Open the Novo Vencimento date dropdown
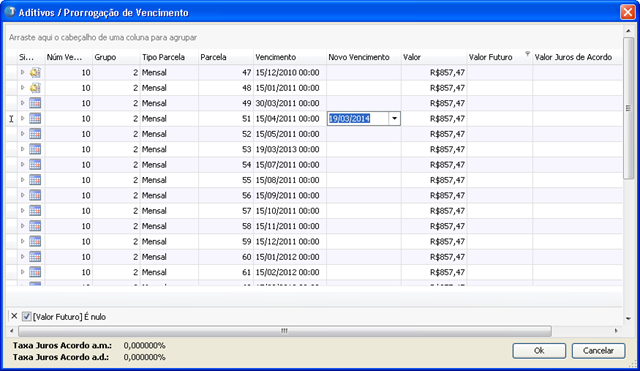Image resolution: width=640 pixels, height=371 pixels. coord(394,119)
